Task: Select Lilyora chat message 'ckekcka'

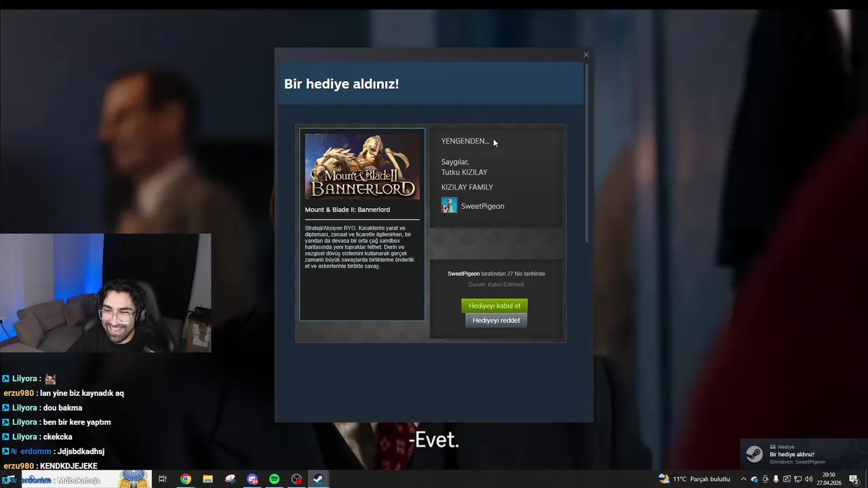Action: (58, 437)
